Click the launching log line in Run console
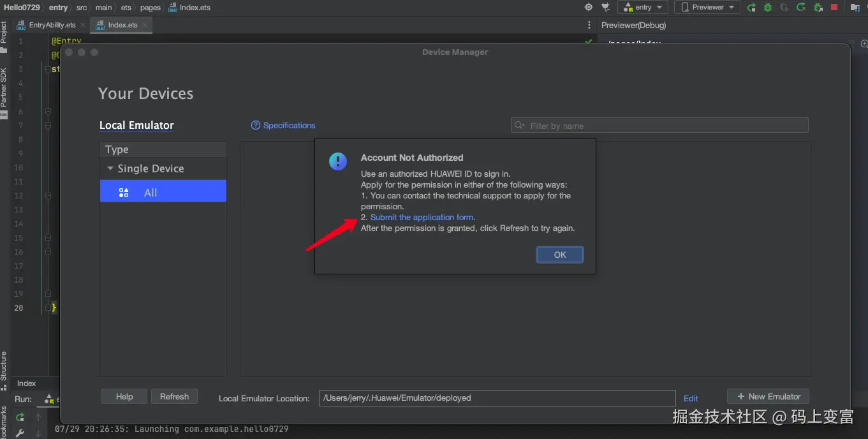Image resolution: width=868 pixels, height=439 pixels. tap(172, 429)
